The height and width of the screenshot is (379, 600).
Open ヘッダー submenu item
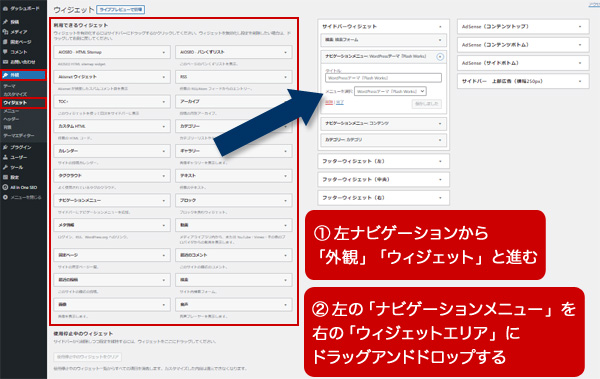11,119
